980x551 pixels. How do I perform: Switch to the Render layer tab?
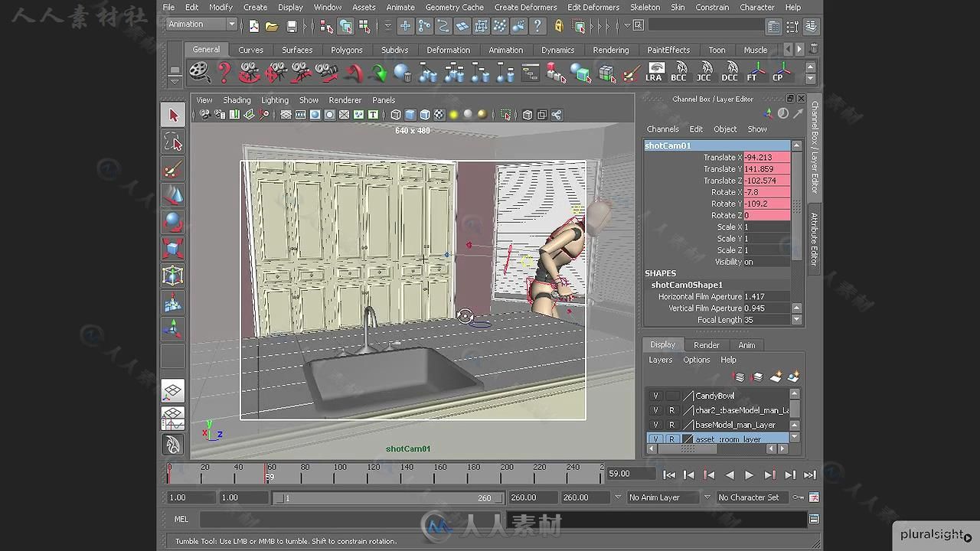tap(706, 345)
